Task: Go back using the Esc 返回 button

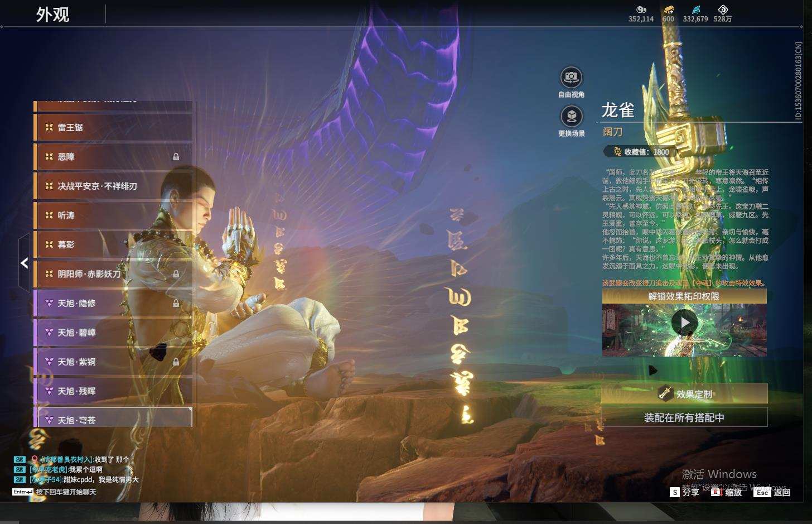Action: pyautogui.click(x=772, y=492)
